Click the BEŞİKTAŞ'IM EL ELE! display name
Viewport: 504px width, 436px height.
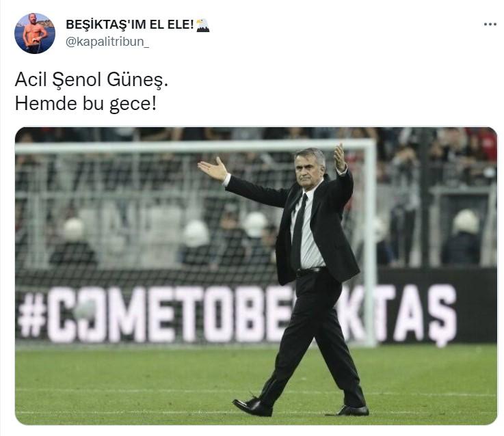pyautogui.click(x=130, y=25)
